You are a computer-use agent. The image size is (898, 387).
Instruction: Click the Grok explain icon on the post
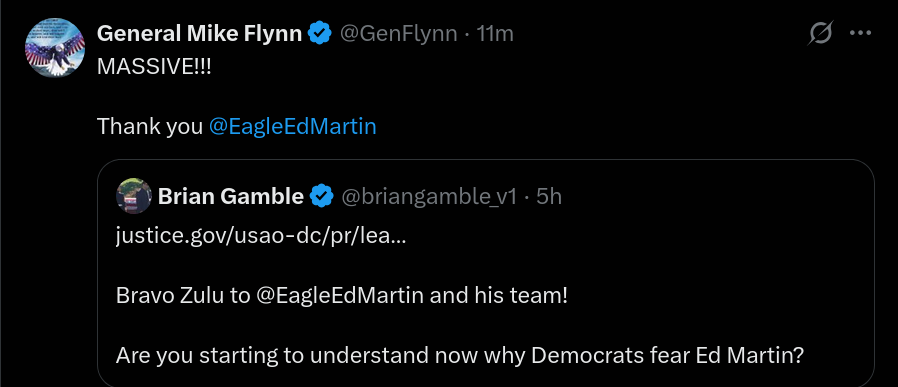[820, 34]
